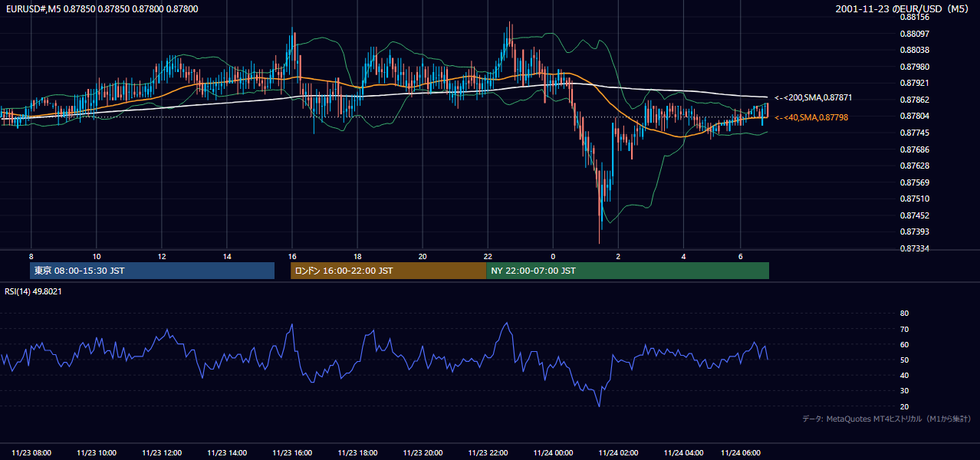Click the 0.87862 price axis label
The image size is (980, 460).
[x=914, y=100]
